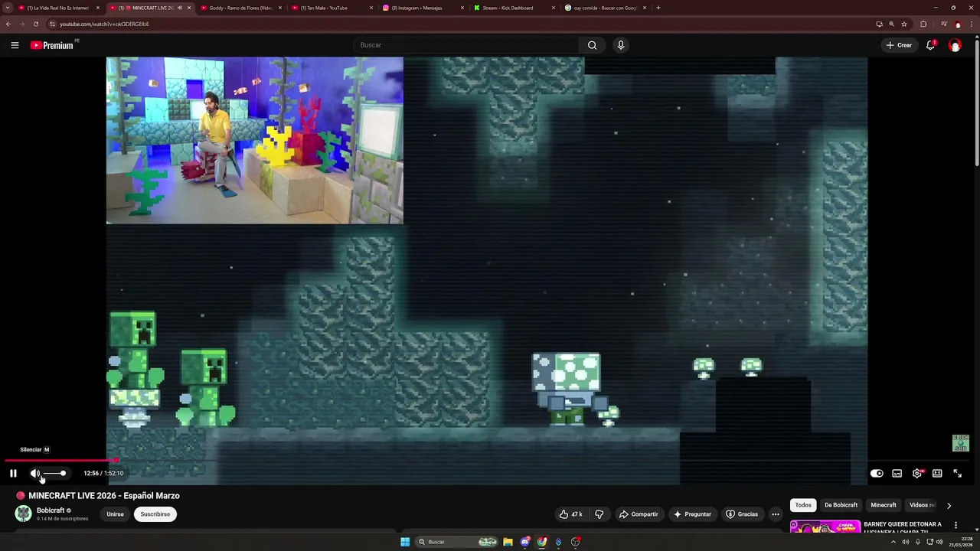Switch to theater mode
The width and height of the screenshot is (980, 551).
[x=937, y=473]
